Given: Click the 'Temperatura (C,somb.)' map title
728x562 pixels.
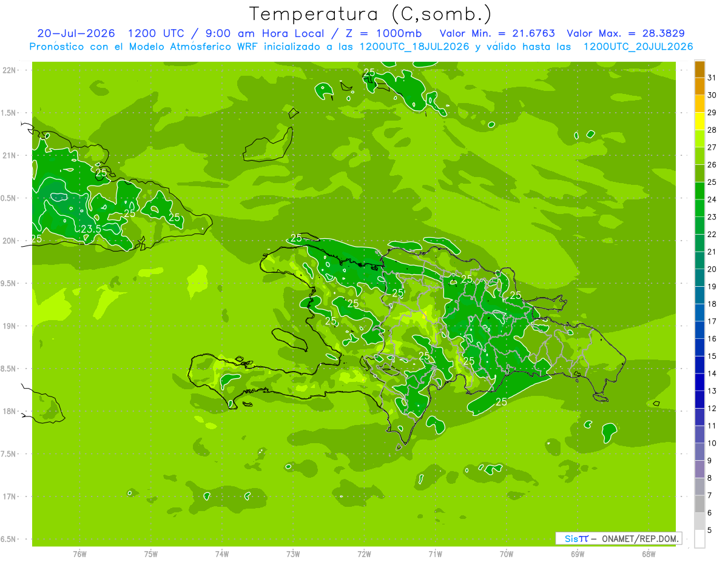Looking at the screenshot, I should pos(371,15).
